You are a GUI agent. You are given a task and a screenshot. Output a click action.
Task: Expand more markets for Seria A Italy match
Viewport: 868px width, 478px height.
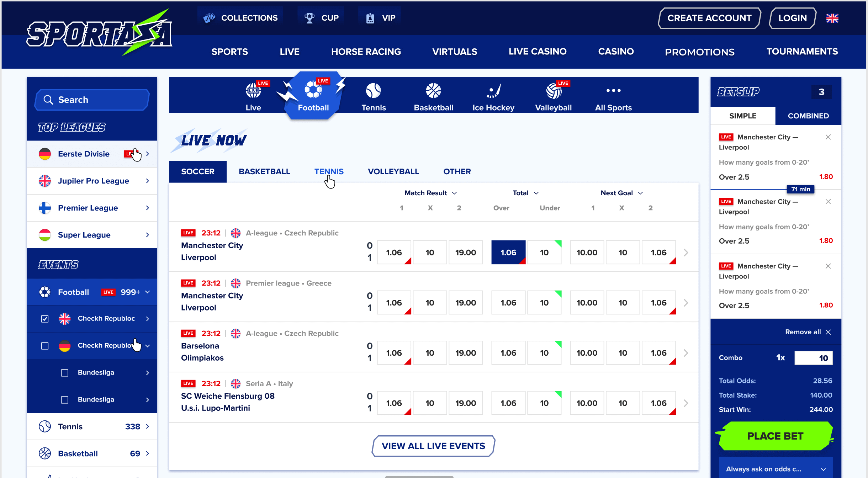[x=686, y=403]
